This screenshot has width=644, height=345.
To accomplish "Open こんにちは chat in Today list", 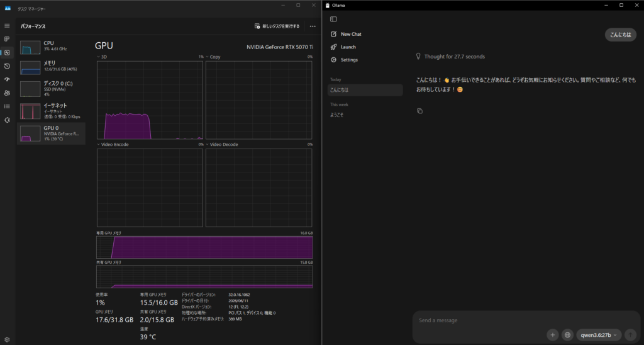I will click(365, 90).
